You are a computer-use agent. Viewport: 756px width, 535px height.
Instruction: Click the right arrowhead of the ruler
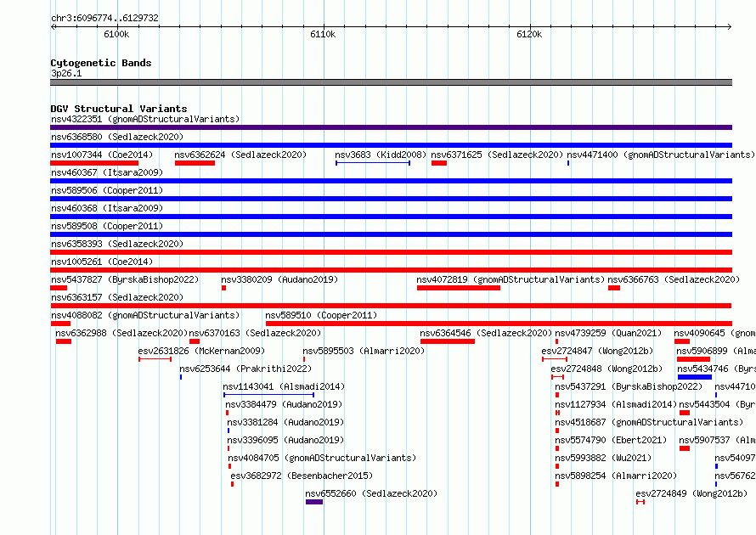click(x=730, y=26)
